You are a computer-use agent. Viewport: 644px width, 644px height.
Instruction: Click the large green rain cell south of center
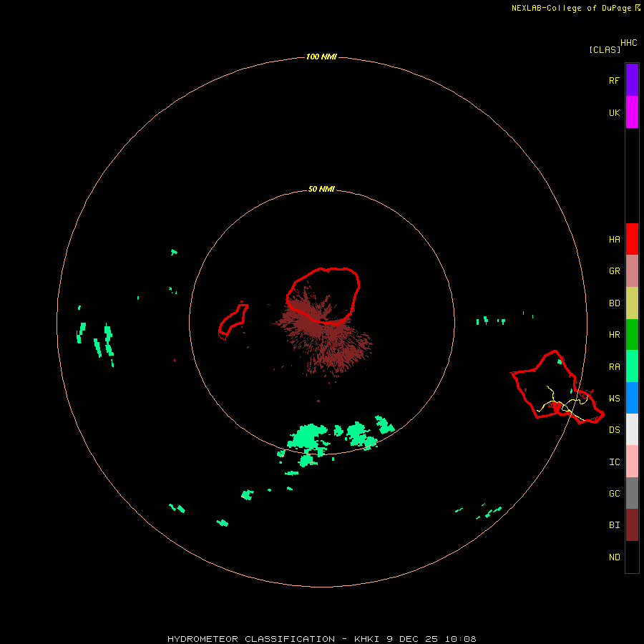(307, 438)
